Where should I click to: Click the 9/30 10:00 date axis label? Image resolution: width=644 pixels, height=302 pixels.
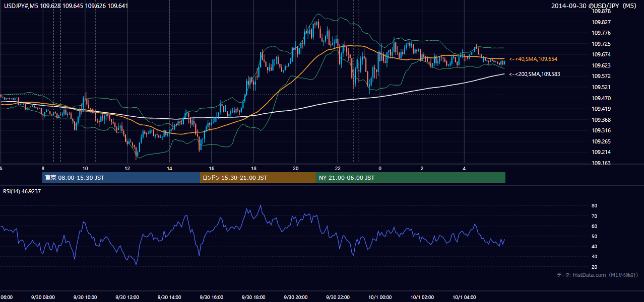pos(85,297)
